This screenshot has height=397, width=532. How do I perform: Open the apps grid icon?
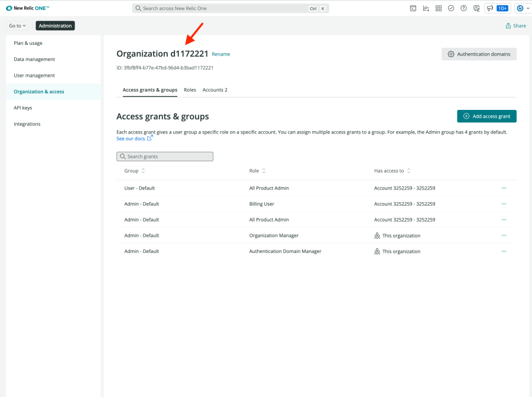[x=439, y=8]
